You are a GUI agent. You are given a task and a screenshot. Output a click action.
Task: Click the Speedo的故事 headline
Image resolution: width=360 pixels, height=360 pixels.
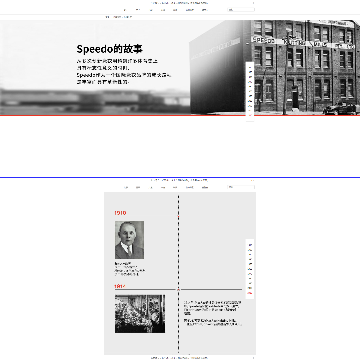tap(110, 49)
